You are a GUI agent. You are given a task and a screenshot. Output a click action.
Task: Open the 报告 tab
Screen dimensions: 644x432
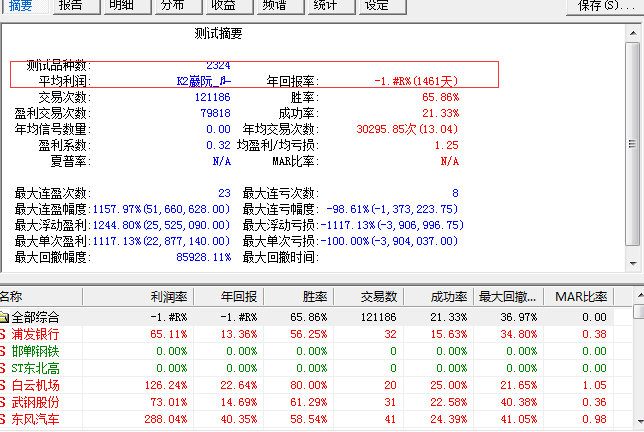pos(71,6)
